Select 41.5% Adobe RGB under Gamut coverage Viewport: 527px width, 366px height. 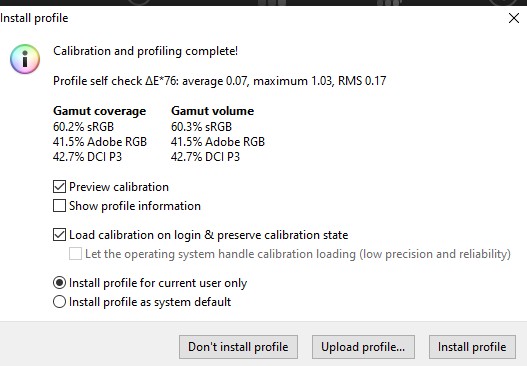coord(100,142)
